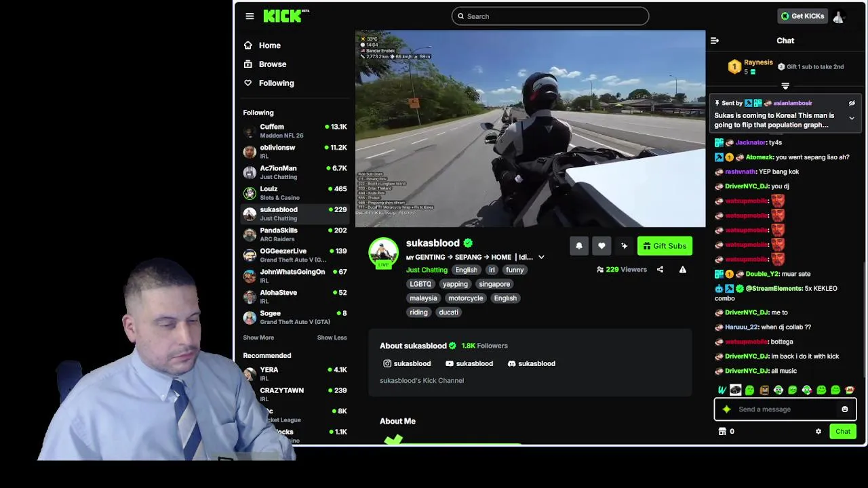
Task: Open the KICKs shop icon
Action: tap(723, 432)
